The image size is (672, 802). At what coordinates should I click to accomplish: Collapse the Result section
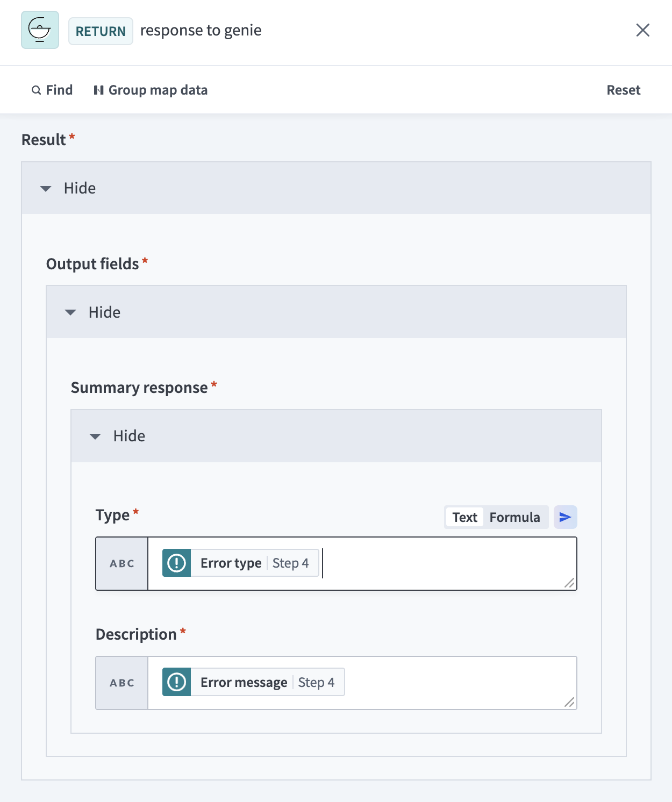[69, 188]
